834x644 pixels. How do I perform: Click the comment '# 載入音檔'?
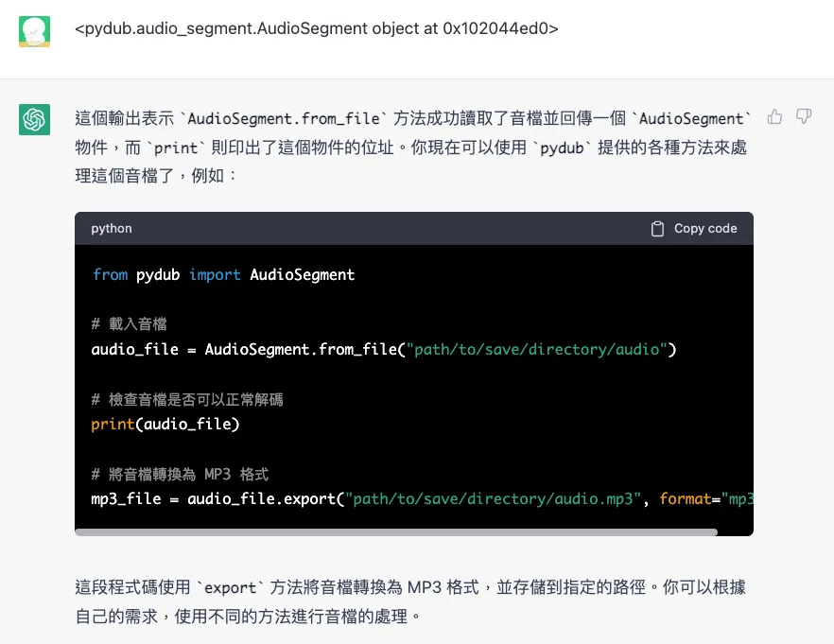pos(129,323)
